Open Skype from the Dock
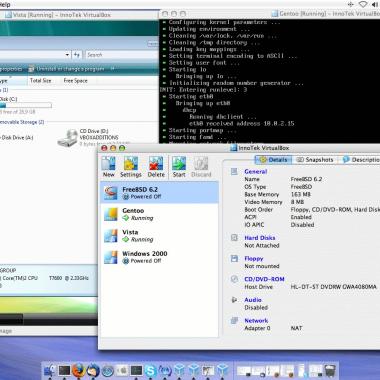Viewport: 380px width, 380px height. point(151,370)
